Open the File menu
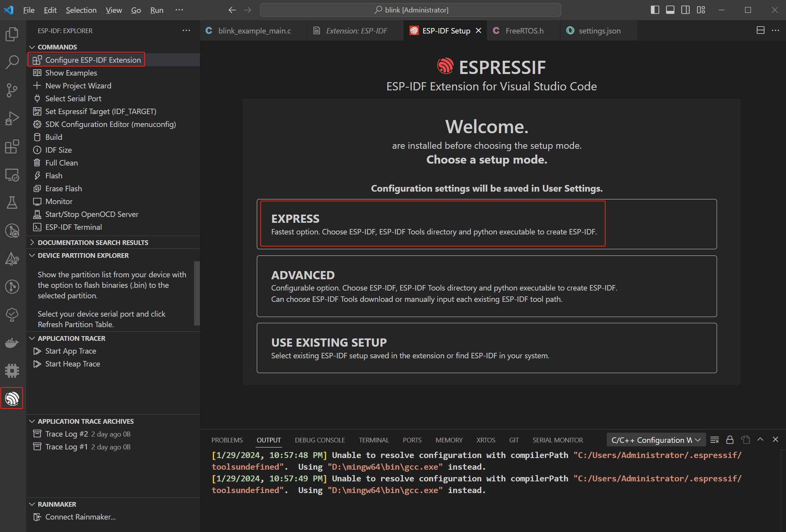The width and height of the screenshot is (786, 532). (29, 10)
